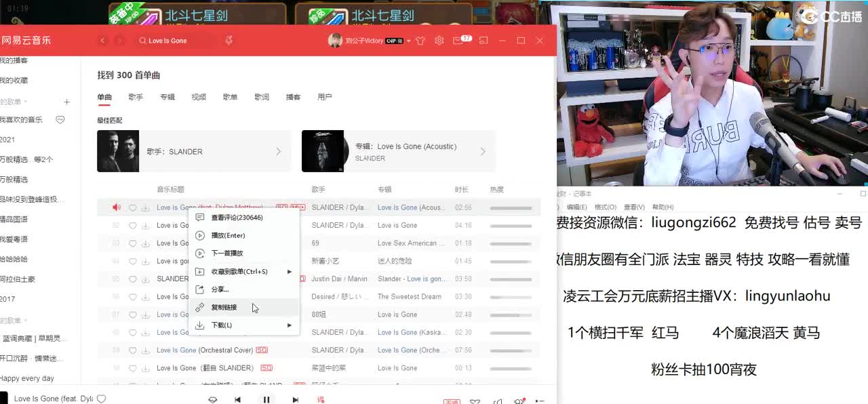This screenshot has width=868, height=404.
Task: Open the skin theme shirt icon
Action: pyautogui.click(x=420, y=41)
